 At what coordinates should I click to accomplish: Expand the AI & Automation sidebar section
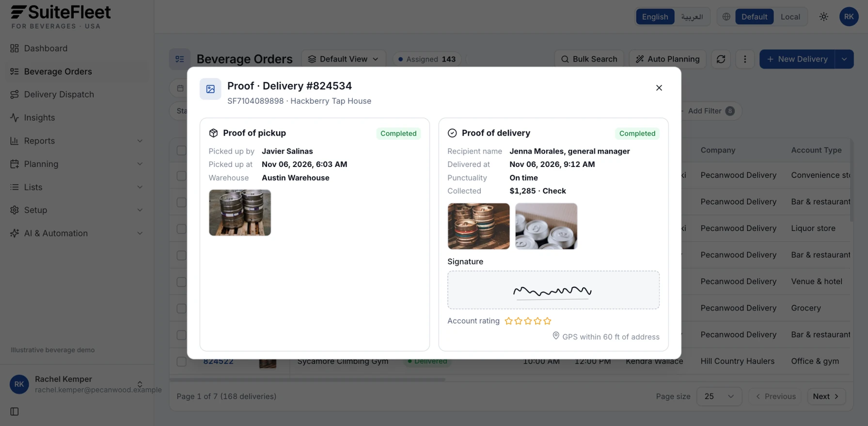[78, 233]
